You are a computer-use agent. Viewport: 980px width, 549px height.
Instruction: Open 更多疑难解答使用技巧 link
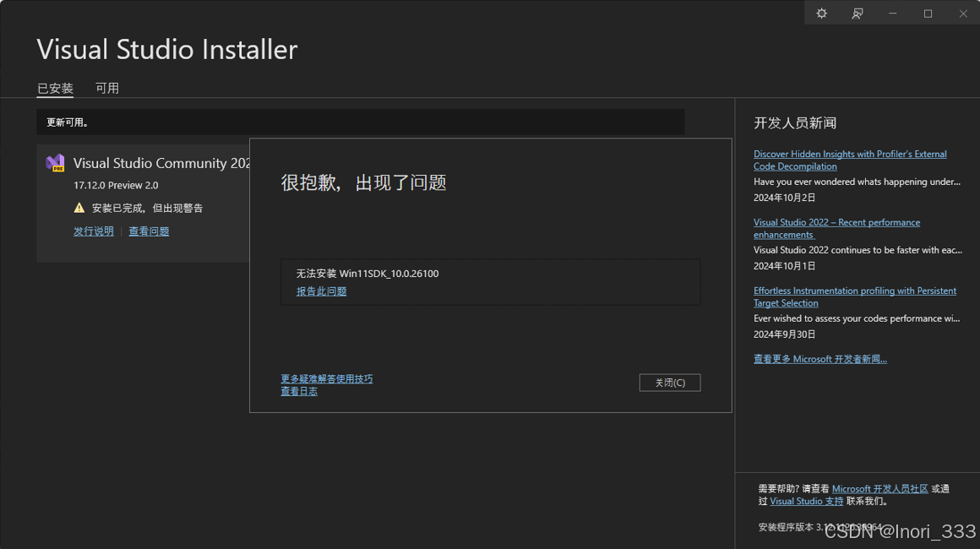(326, 378)
